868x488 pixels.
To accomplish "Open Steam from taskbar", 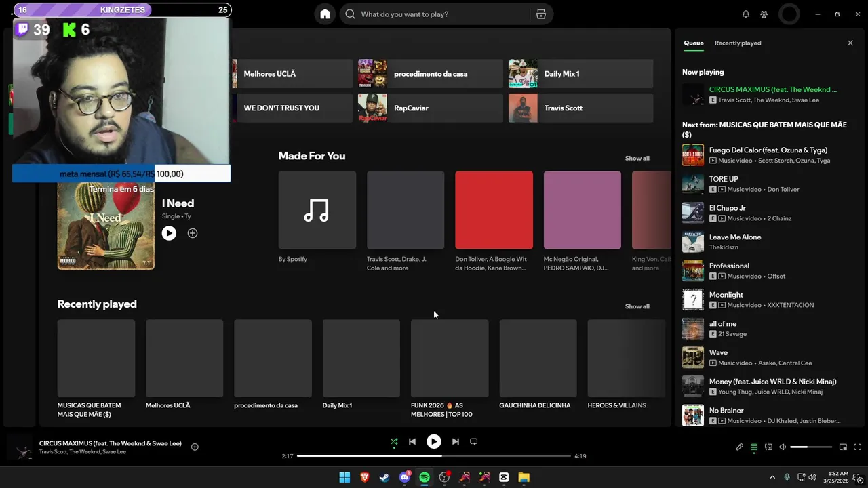I will coord(384,477).
